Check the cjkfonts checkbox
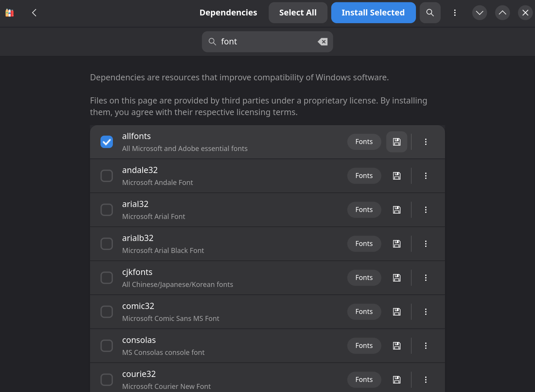535x392 pixels. coord(107,278)
